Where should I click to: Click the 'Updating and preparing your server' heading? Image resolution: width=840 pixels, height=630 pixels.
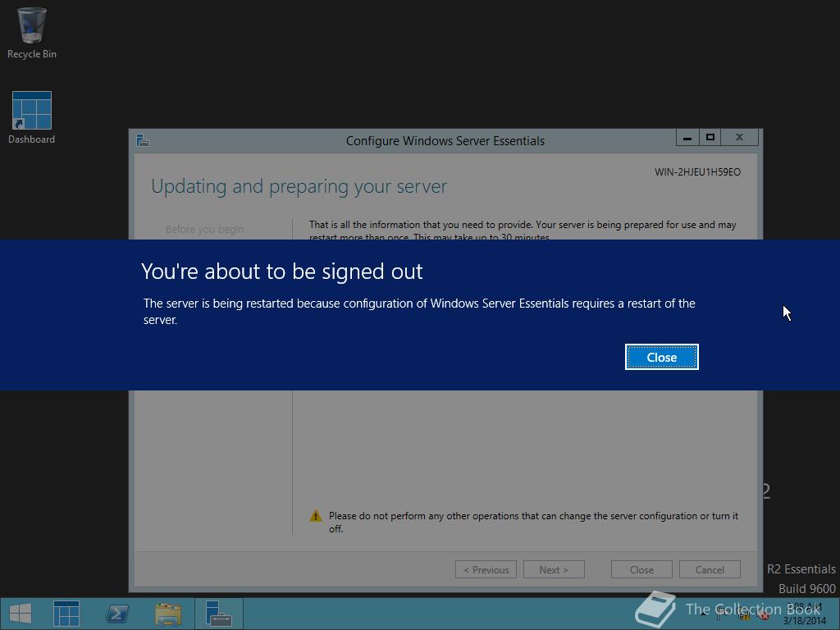pos(299,186)
